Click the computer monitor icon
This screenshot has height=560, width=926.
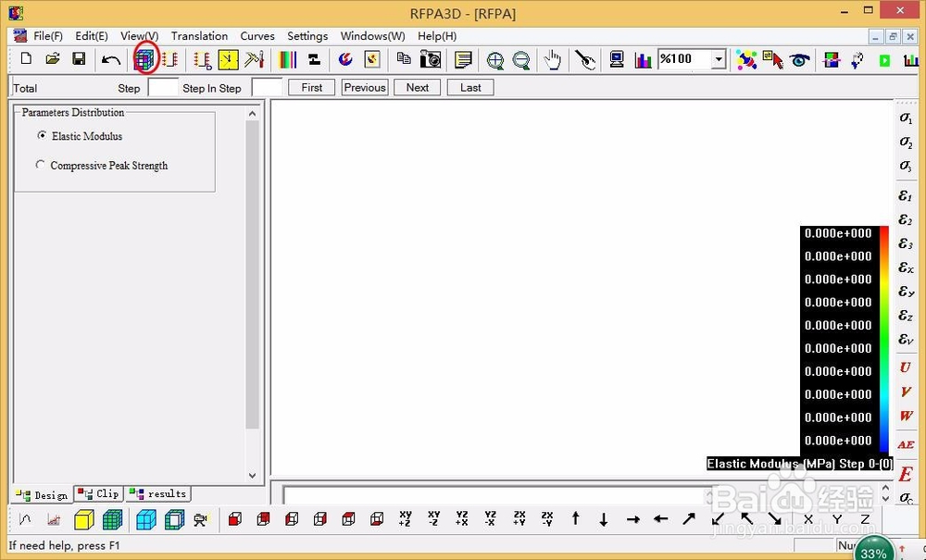coord(617,59)
